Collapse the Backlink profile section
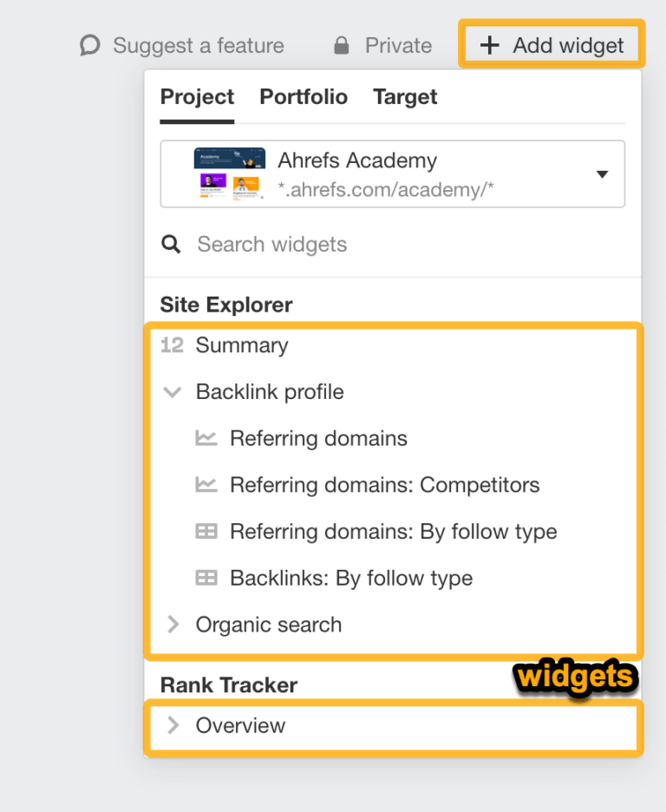 click(172, 391)
